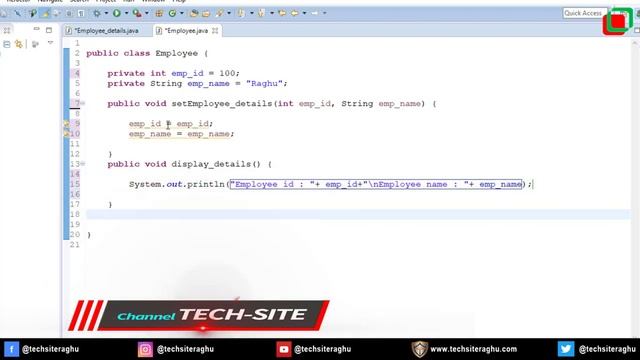
Task: Switch to the Employee_details.java tab
Action: (x=107, y=31)
